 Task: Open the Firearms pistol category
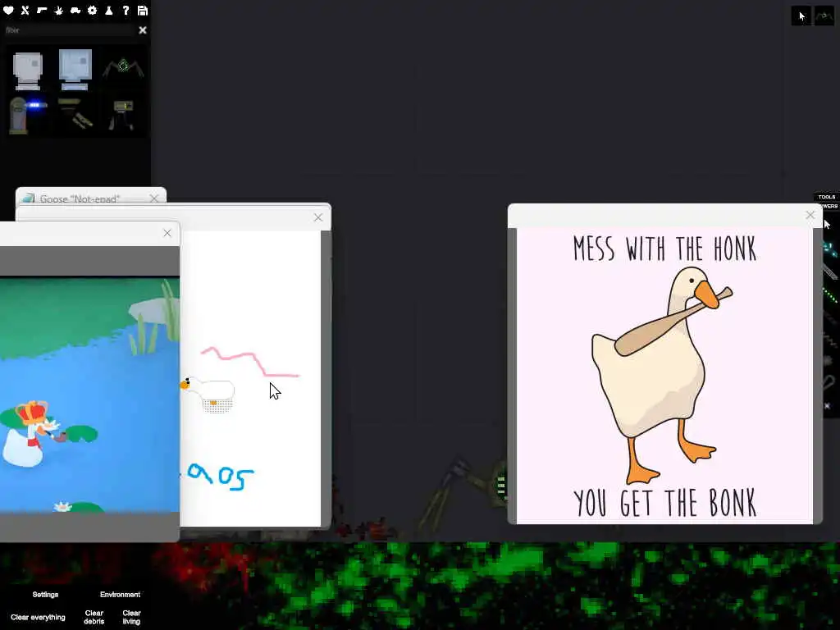point(42,10)
